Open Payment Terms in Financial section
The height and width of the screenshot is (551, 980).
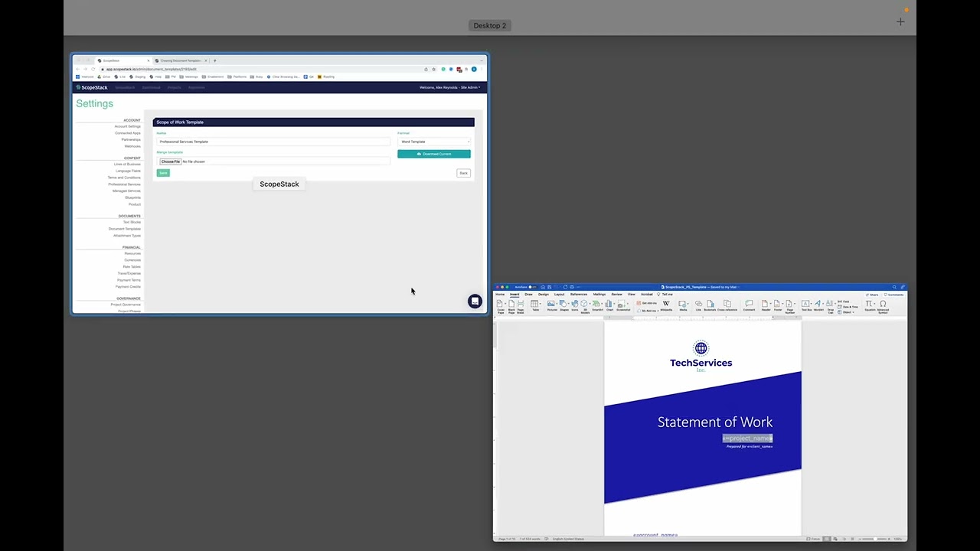(129, 280)
